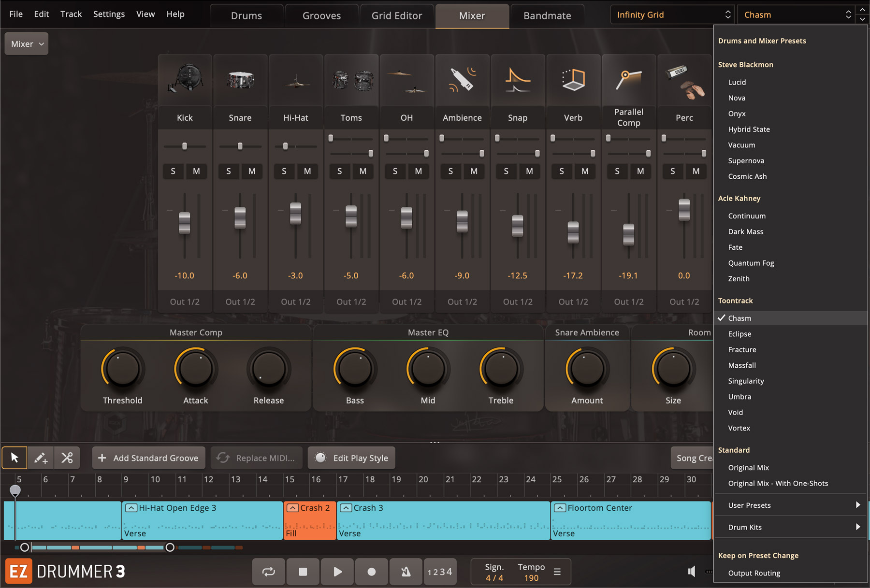The width and height of the screenshot is (870, 588).
Task: Choose the pencil draw tool
Action: point(41,458)
